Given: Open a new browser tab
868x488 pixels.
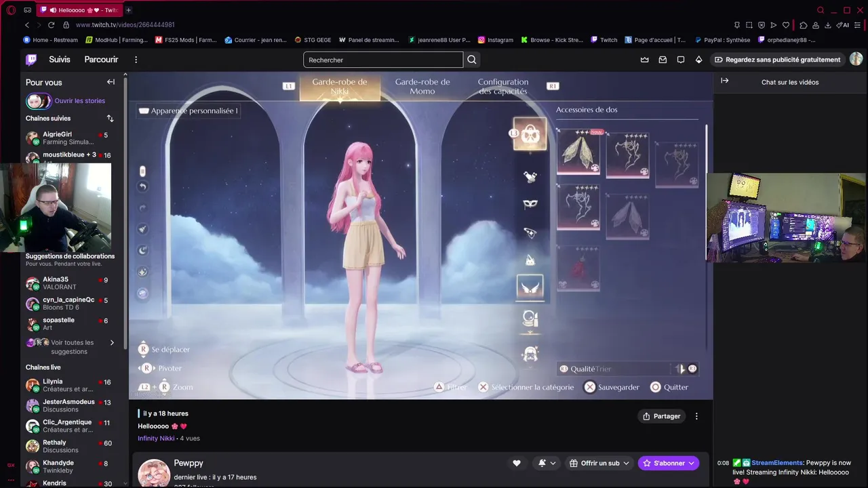Looking at the screenshot, I should coord(128,10).
